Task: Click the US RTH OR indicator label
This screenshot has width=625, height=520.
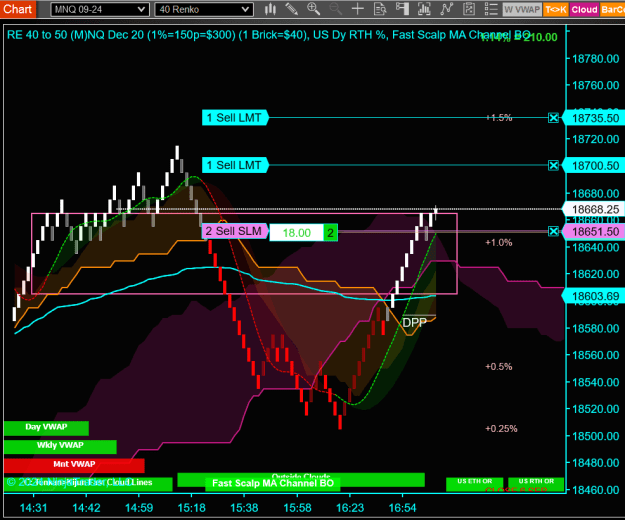Action: click(x=536, y=483)
